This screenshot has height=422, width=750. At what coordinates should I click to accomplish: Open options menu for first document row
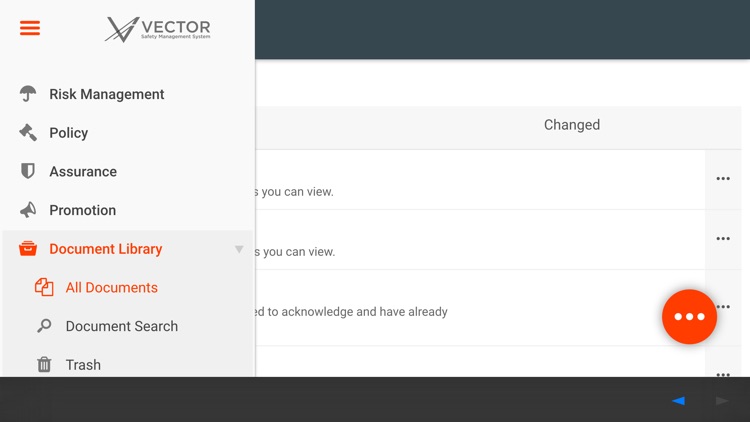point(723,179)
